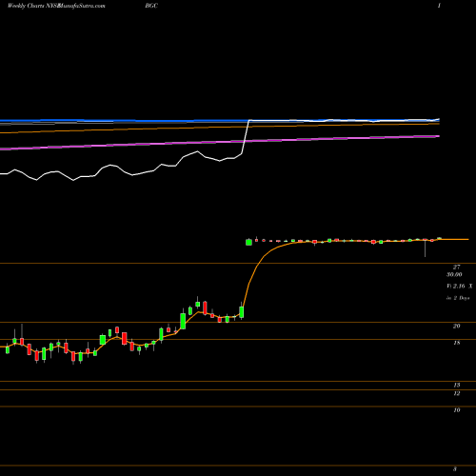Click the large green gap-up candlestick

click(x=248, y=242)
